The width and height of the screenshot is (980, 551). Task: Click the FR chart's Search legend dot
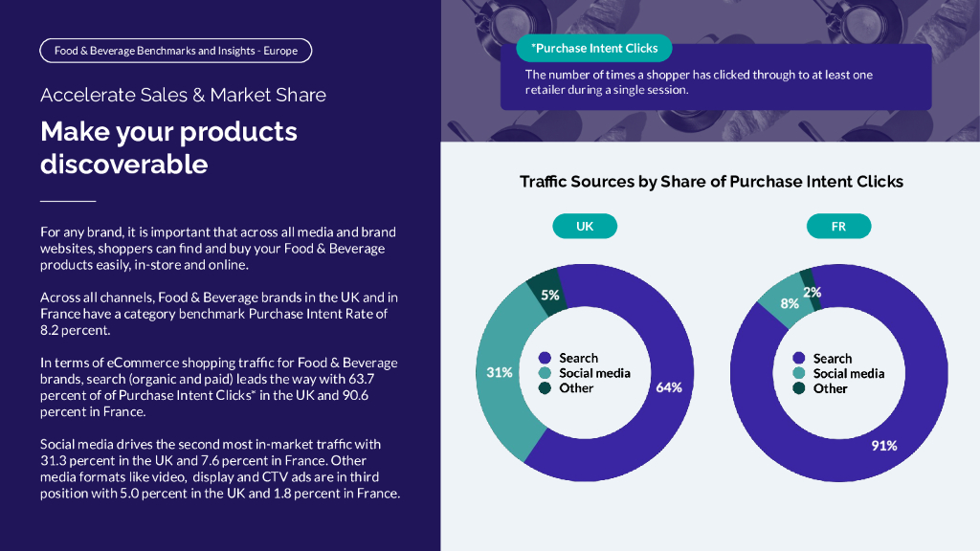tap(798, 358)
